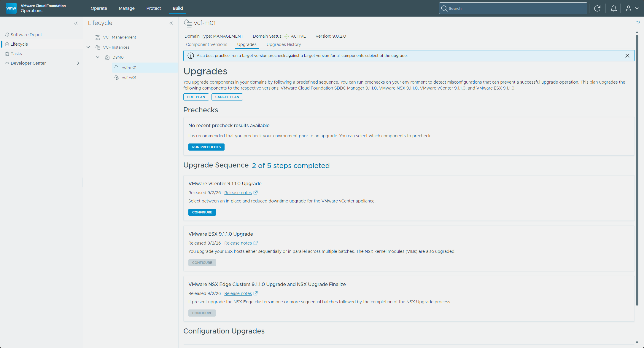Click the scrollbar up arrow
The width and height of the screenshot is (644, 348).
pos(637,32)
